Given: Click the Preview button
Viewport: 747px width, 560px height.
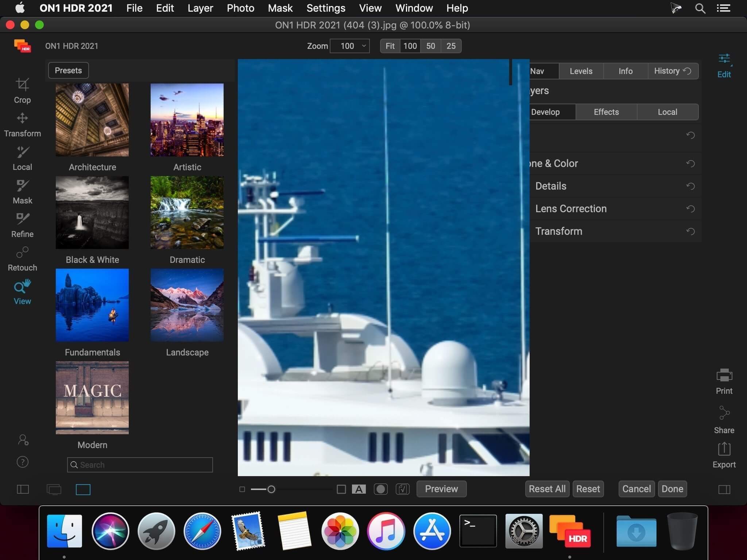Looking at the screenshot, I should 441,489.
